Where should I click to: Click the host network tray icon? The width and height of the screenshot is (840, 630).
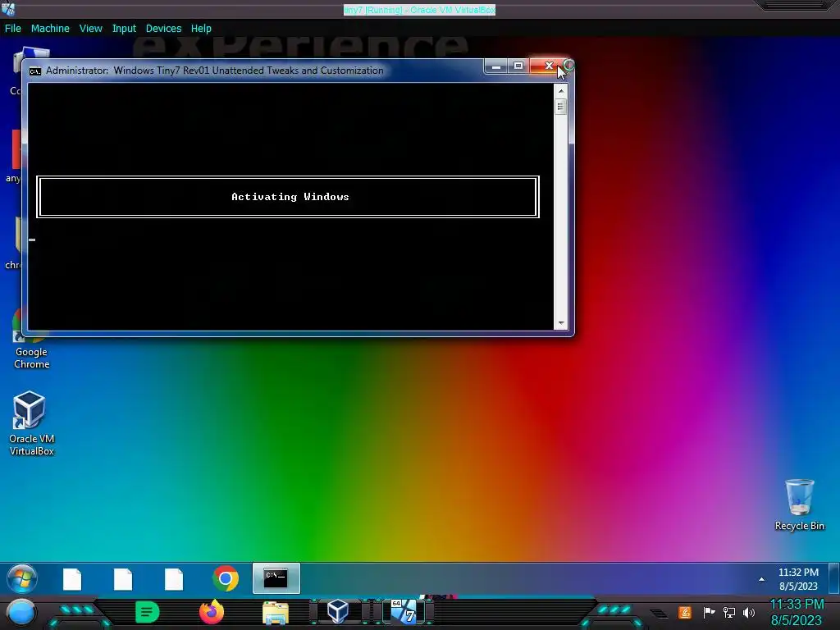[729, 612]
